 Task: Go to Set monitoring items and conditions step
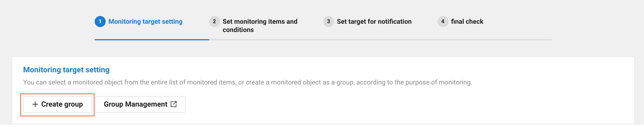(x=260, y=22)
